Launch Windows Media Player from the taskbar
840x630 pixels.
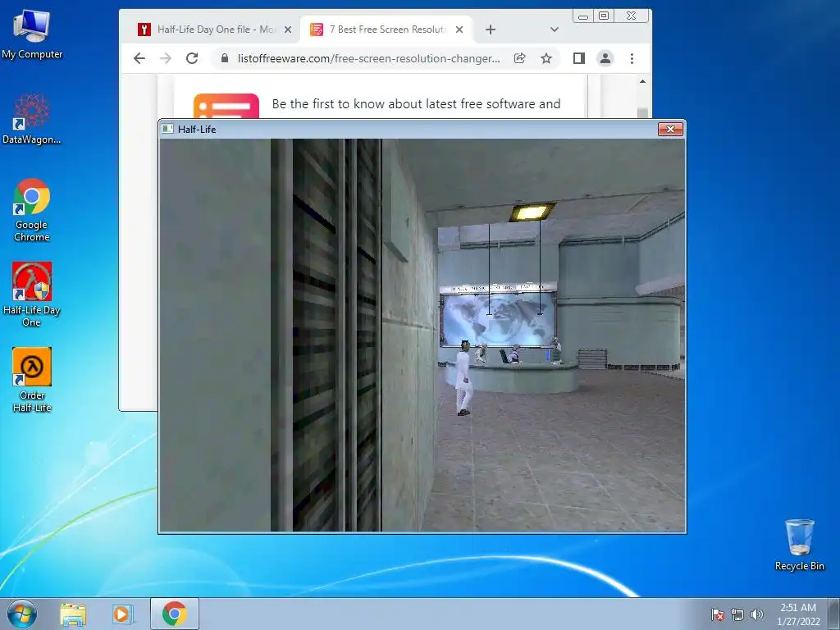[x=123, y=614]
